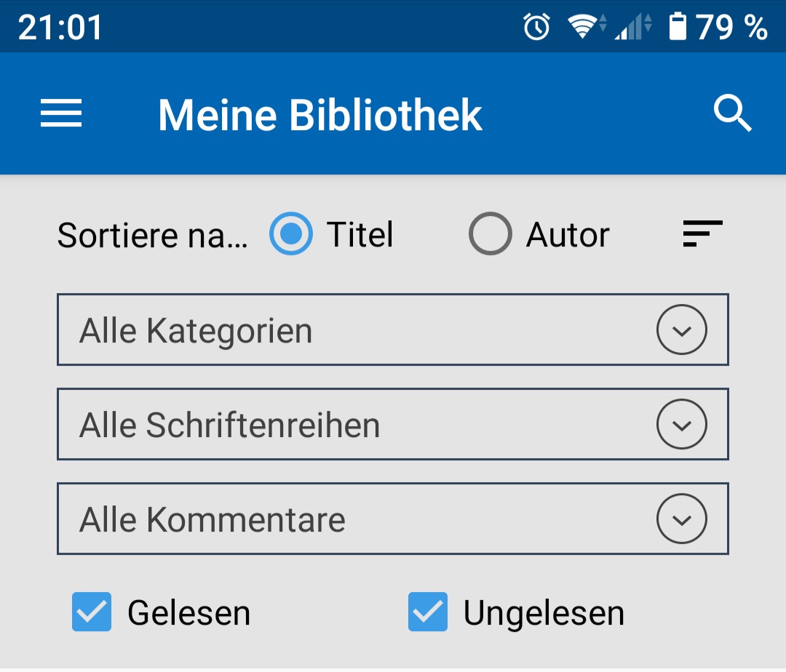Viewport: 786px width, 672px height.
Task: Uncheck the Gelesen checkbox
Action: [92, 612]
